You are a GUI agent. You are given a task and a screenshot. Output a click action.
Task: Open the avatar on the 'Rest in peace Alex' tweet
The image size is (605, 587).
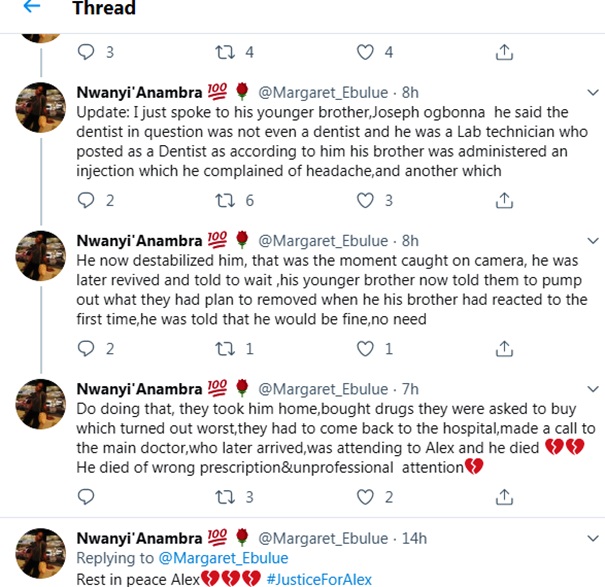point(43,553)
